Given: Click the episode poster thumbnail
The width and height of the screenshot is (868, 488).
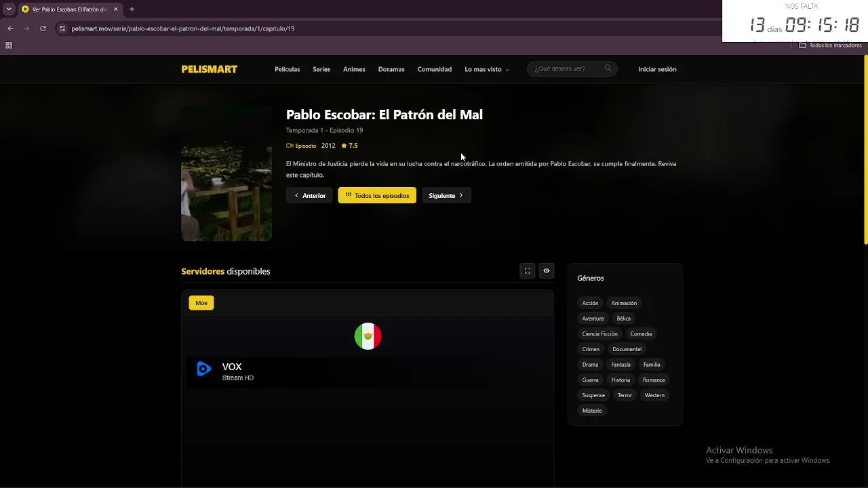Looking at the screenshot, I should (226, 174).
